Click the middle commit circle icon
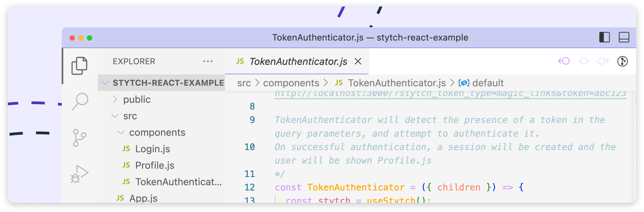Image resolution: width=644 pixels, height=212 pixels. [x=584, y=61]
